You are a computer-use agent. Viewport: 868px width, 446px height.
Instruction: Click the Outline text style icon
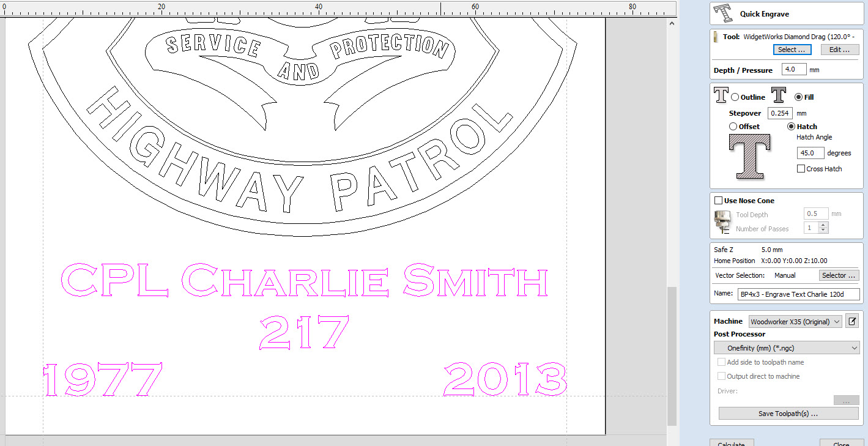[x=721, y=96]
